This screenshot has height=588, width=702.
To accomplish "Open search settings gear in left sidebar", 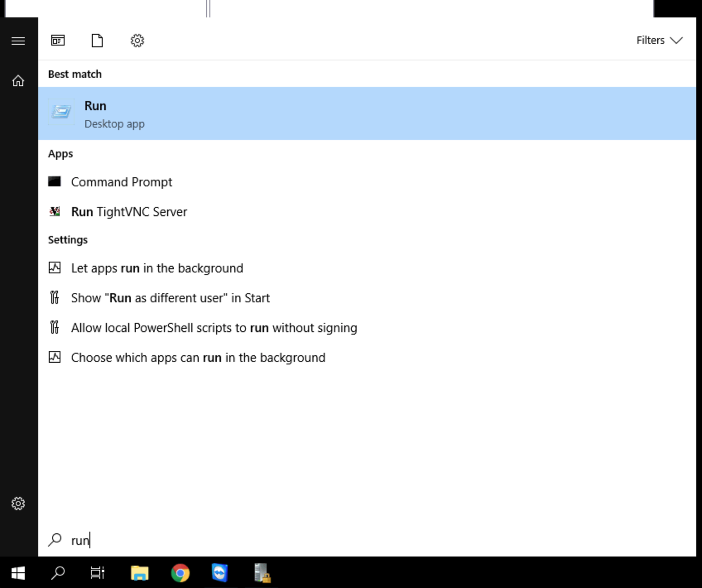I will point(18,504).
